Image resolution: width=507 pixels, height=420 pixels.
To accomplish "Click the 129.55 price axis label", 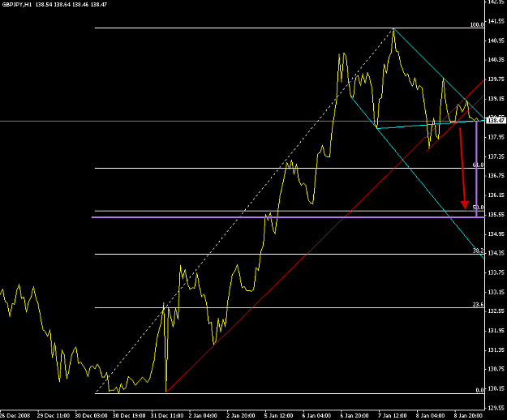I will point(496,408).
